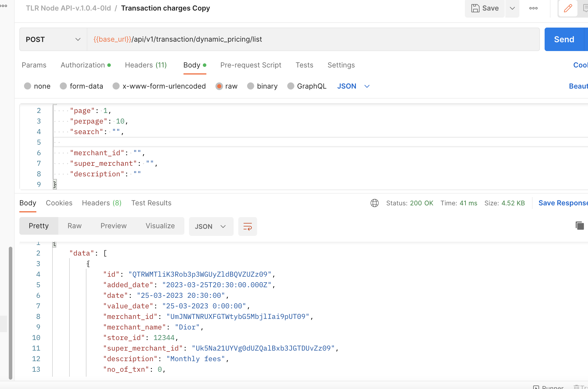The image size is (588, 389).
Task: Click the "description": "Monthly fees" line
Action: coord(166,359)
